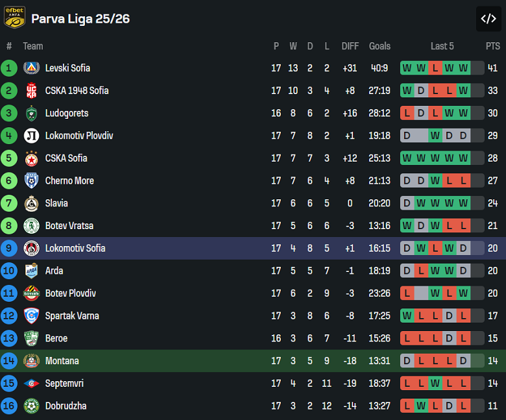The image size is (506, 420).
Task: Click Botev Vratsa's first form result
Action: click(x=407, y=226)
